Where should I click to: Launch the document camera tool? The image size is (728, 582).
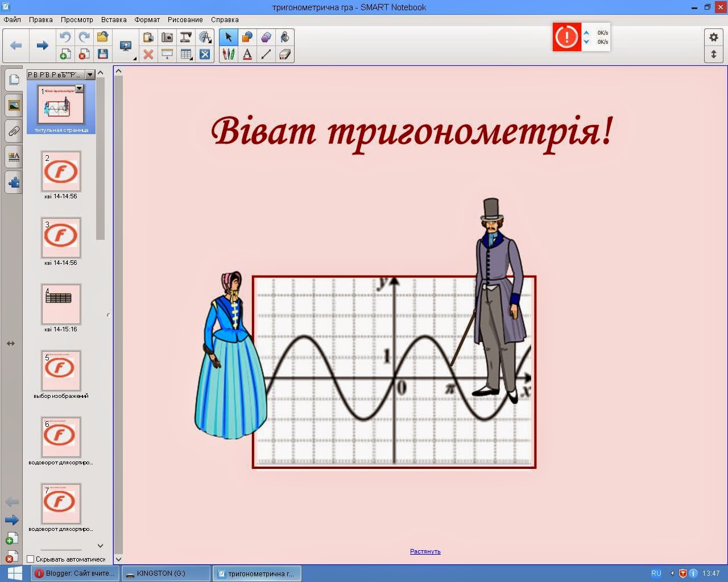point(186,38)
